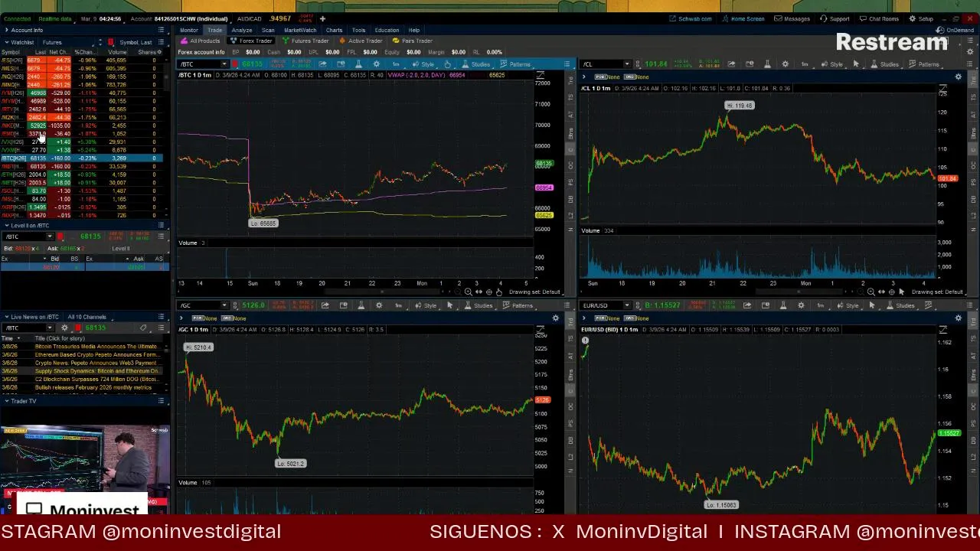Open the Futures Trader subtab

coord(306,41)
